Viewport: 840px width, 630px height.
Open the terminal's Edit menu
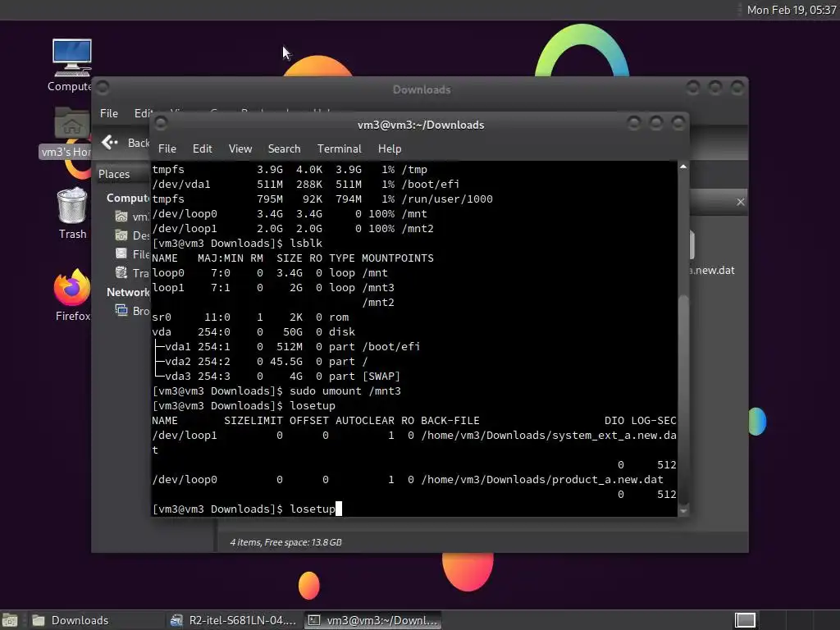click(x=202, y=148)
